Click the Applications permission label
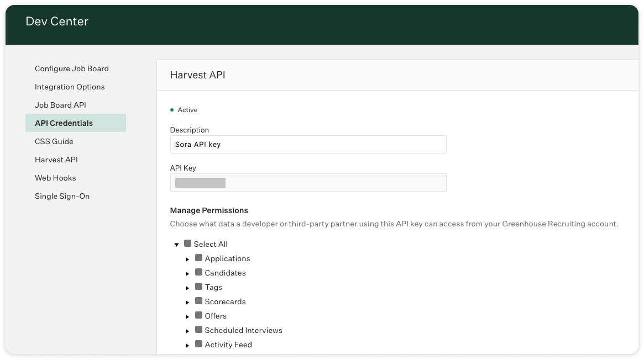 click(228, 259)
